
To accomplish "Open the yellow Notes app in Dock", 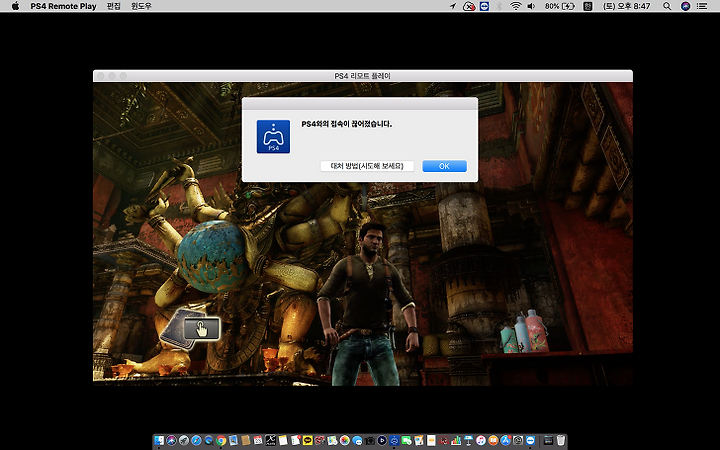I will (283, 440).
